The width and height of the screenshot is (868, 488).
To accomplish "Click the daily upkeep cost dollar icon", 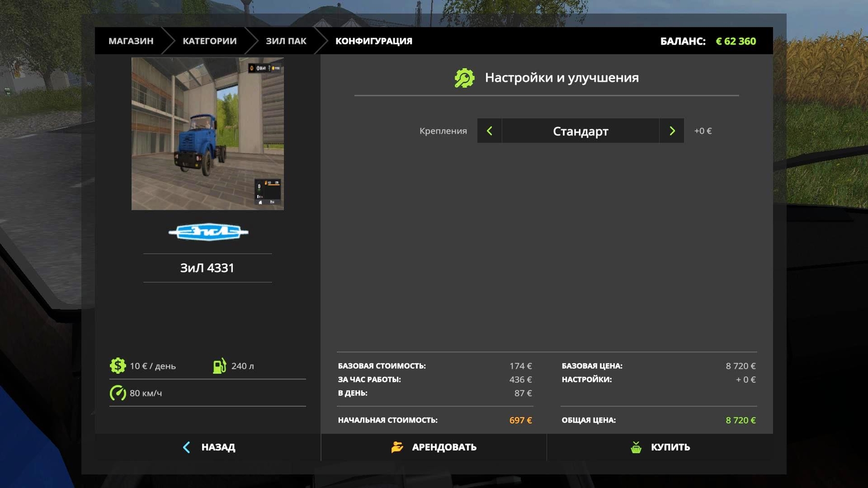I will click(x=118, y=366).
